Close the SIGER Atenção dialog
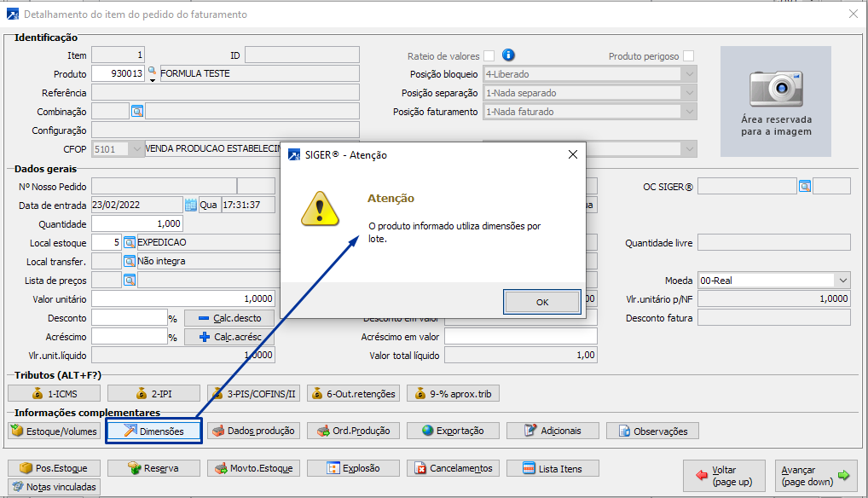Image resolution: width=868 pixels, height=498 pixels. click(x=573, y=154)
